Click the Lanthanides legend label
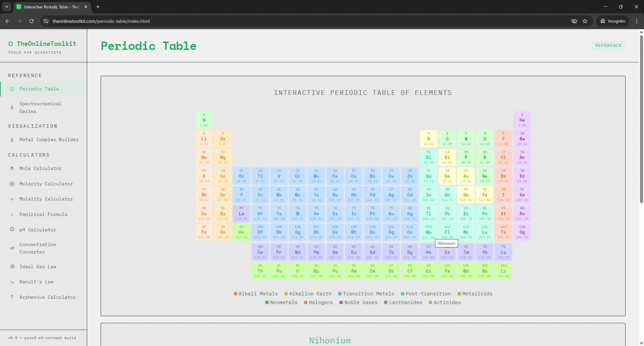The image size is (644, 346). [x=406, y=302]
